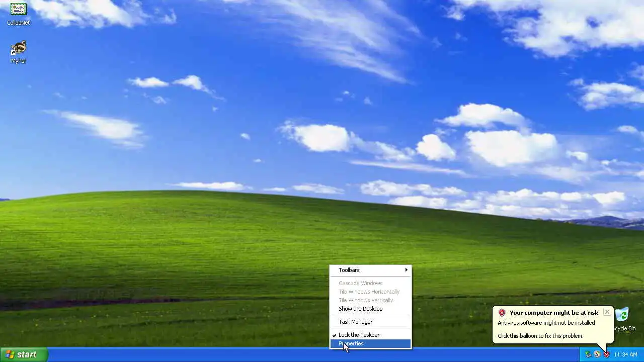Image resolution: width=644 pixels, height=362 pixels.
Task: Click the 11:34 AM clock
Action: point(625,354)
